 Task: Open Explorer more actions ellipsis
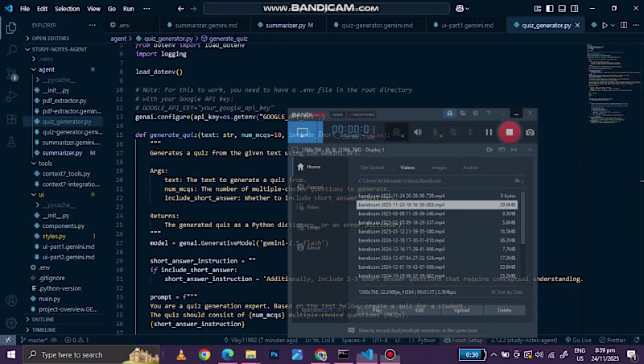[93, 25]
